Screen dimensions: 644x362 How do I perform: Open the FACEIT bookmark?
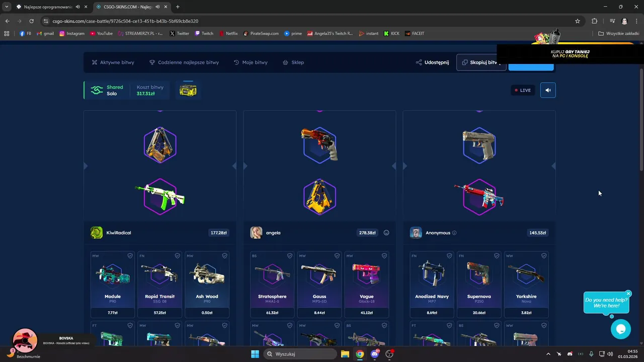pyautogui.click(x=415, y=34)
